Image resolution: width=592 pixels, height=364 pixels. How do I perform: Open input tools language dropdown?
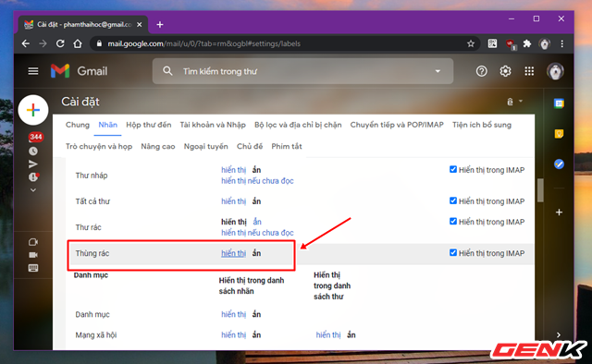tap(514, 102)
